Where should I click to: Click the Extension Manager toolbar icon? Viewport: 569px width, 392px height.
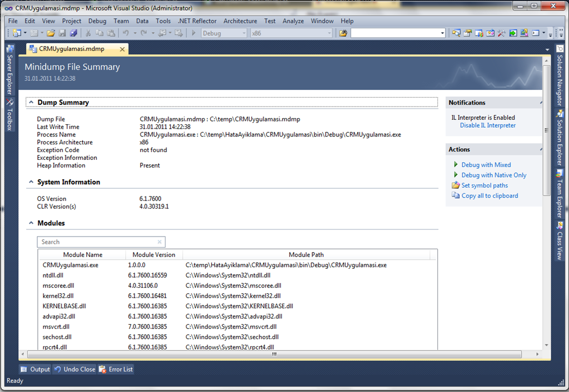524,33
